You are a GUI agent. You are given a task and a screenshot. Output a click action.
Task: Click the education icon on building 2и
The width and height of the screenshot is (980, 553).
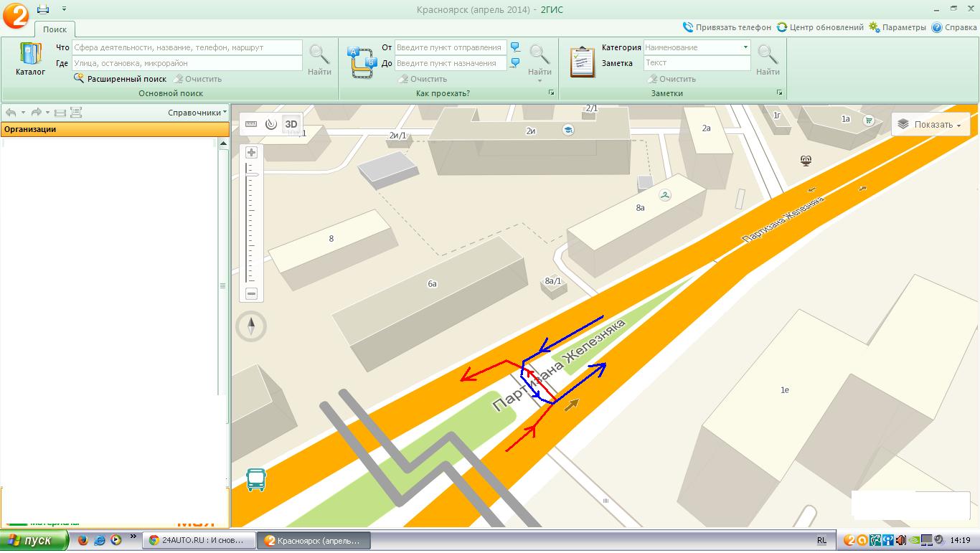coord(568,130)
